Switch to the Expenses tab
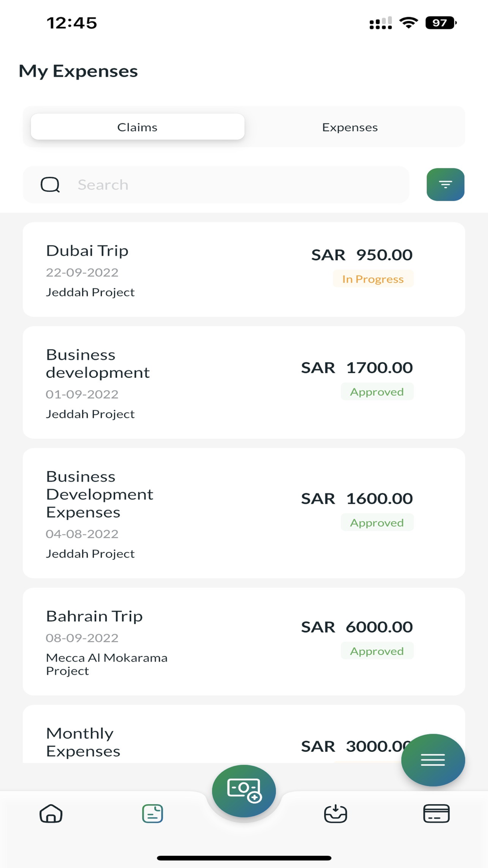This screenshot has width=488, height=868. (350, 127)
